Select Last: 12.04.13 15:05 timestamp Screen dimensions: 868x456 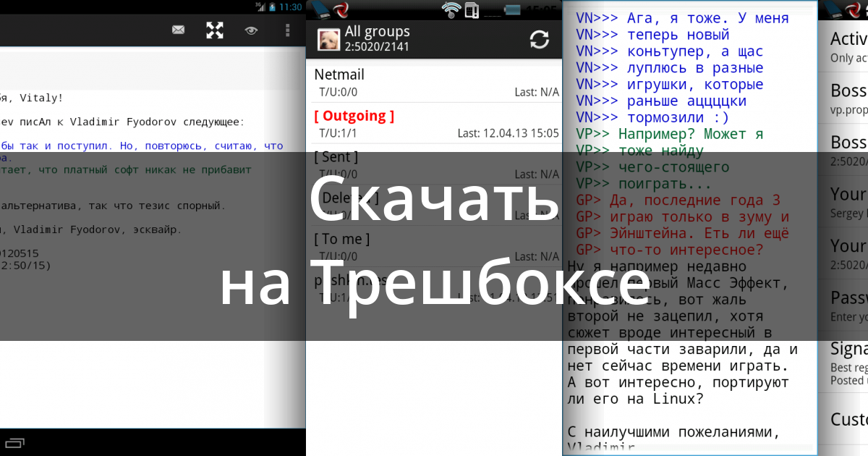508,133
